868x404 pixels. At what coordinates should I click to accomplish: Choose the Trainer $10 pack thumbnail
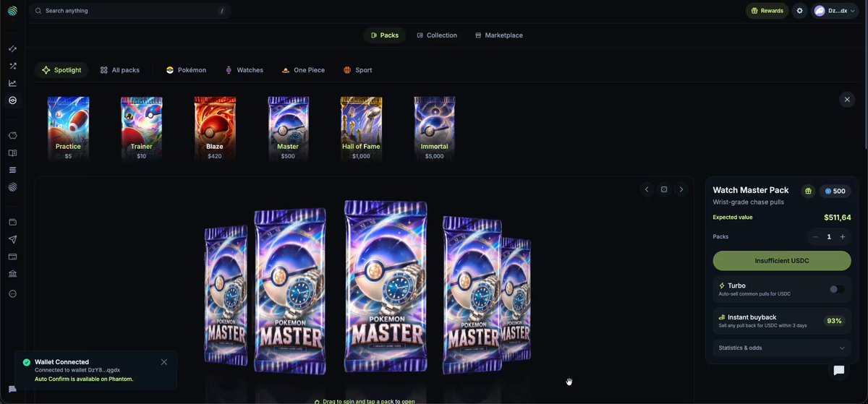click(x=142, y=129)
